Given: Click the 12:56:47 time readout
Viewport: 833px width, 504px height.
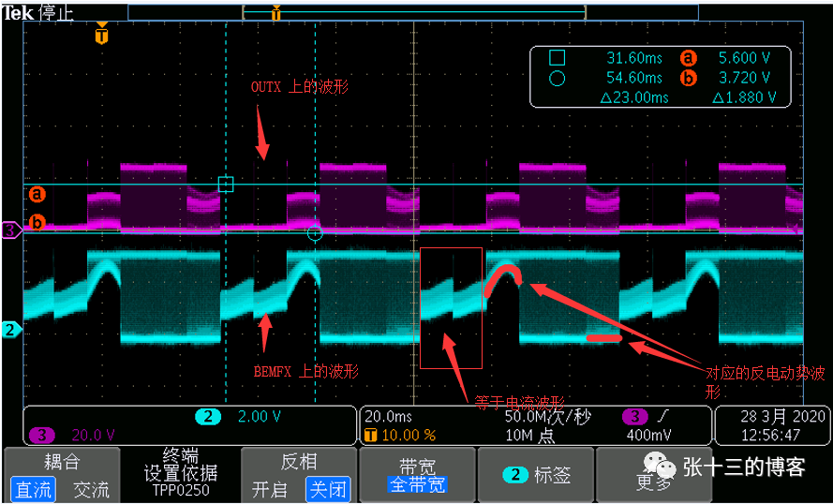Looking at the screenshot, I should pos(770,436).
